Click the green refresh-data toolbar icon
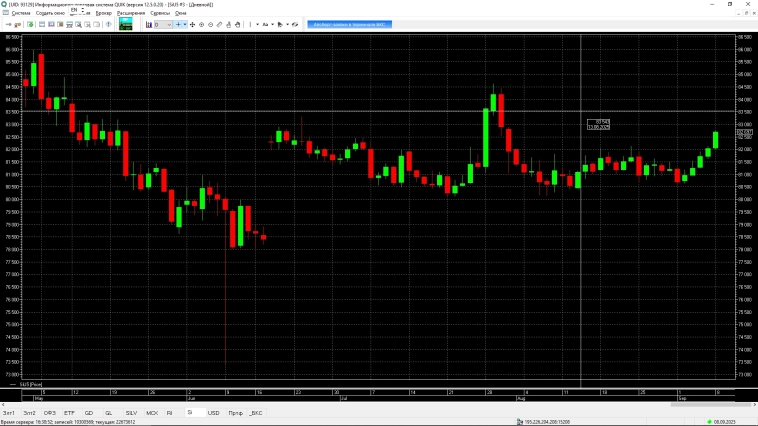 [30, 24]
